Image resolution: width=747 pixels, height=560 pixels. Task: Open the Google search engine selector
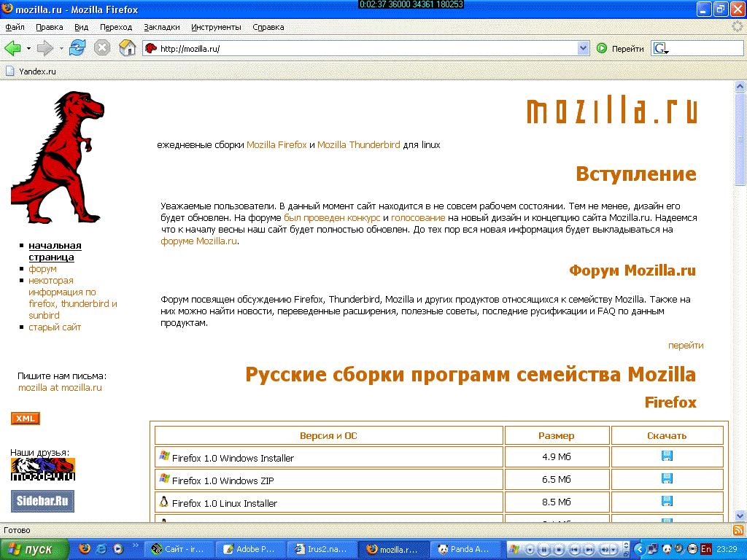pyautogui.click(x=661, y=49)
